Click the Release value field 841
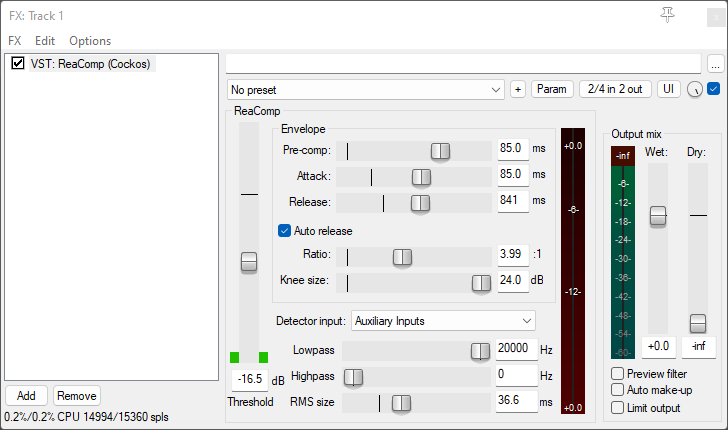The image size is (728, 430). pos(513,201)
